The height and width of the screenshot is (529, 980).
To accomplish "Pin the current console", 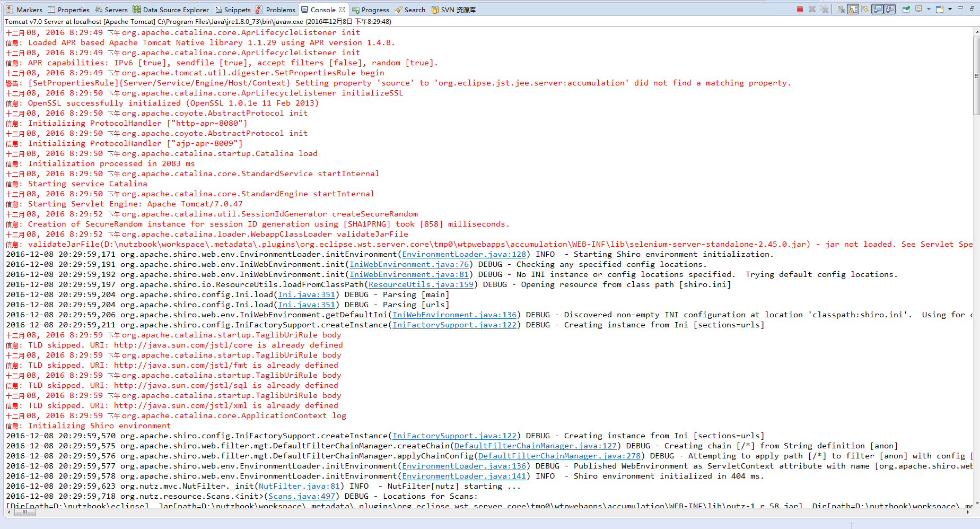I will [x=906, y=10].
